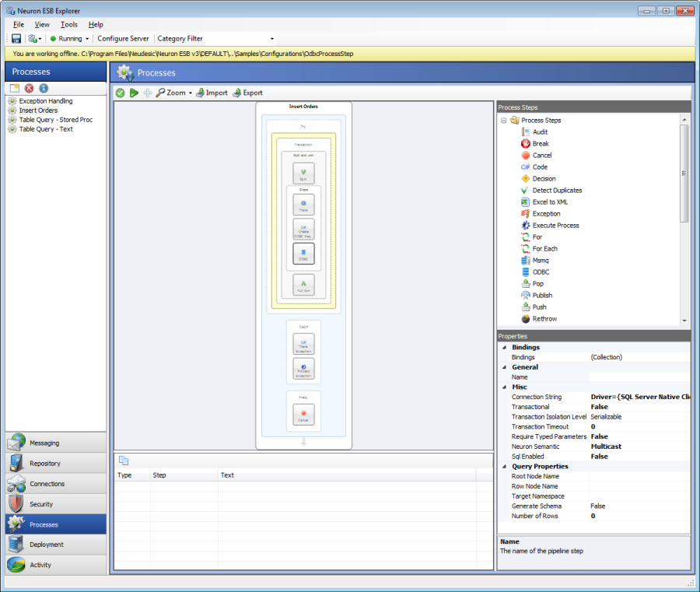
Task: Select the Execute Process step
Action: point(550,226)
